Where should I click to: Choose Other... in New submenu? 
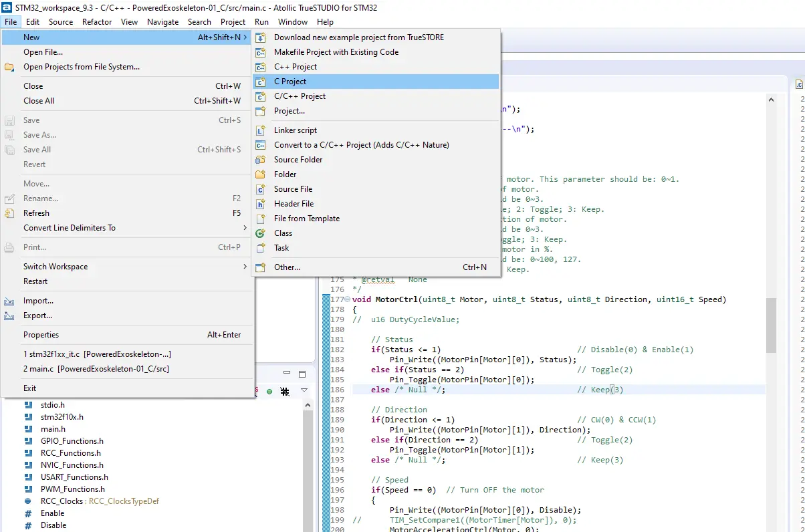(376, 267)
